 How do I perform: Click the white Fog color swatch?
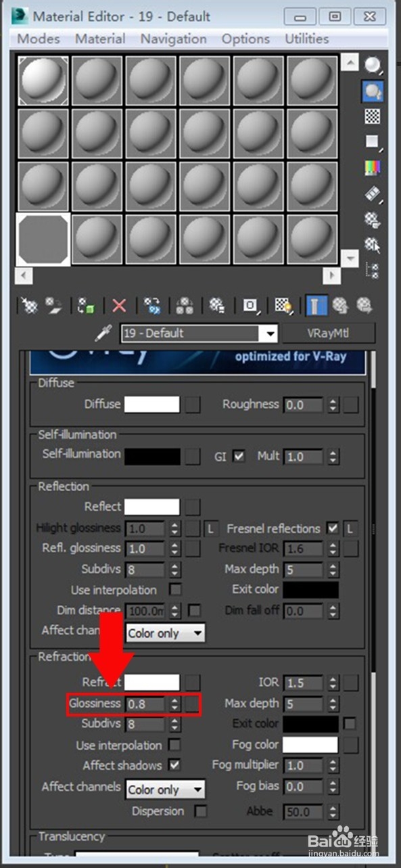(310, 746)
